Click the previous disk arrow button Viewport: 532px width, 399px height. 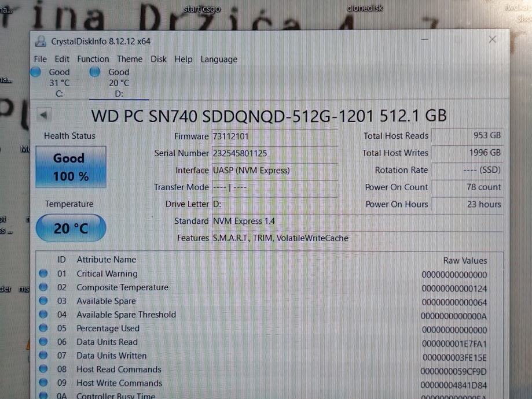(44, 115)
